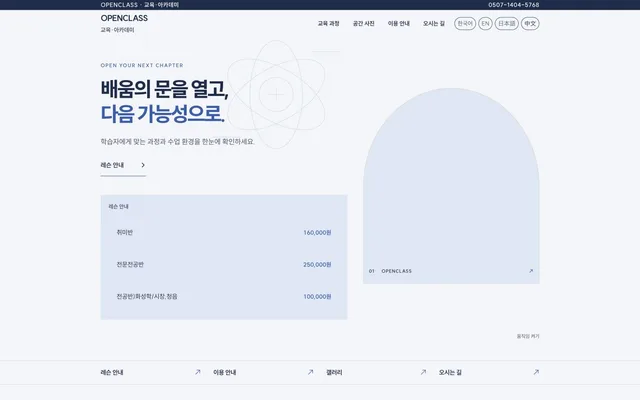Click the 100,000원 price
640x400 pixels.
click(x=317, y=297)
